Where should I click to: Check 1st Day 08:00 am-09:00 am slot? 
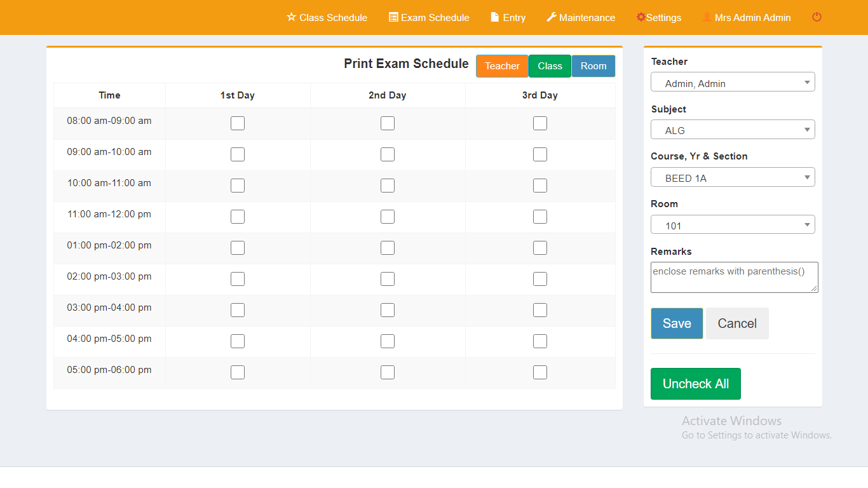pyautogui.click(x=238, y=123)
